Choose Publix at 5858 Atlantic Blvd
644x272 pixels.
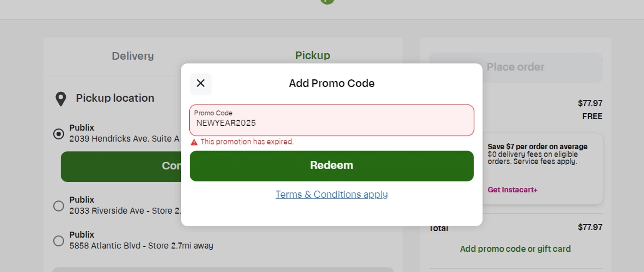59,241
